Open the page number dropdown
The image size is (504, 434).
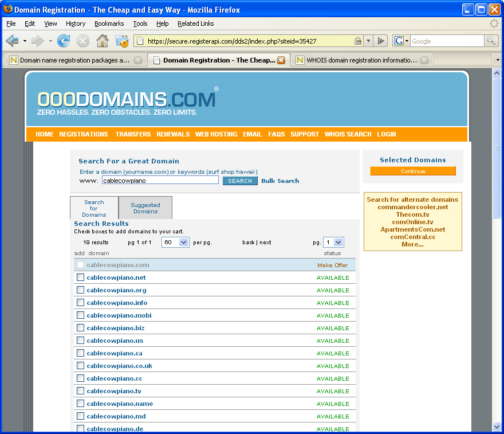tap(333, 243)
